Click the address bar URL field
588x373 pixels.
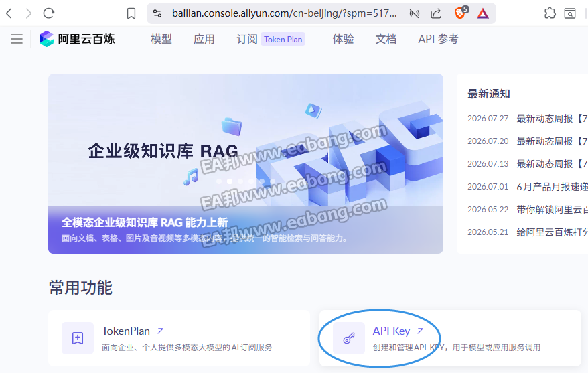click(x=284, y=14)
